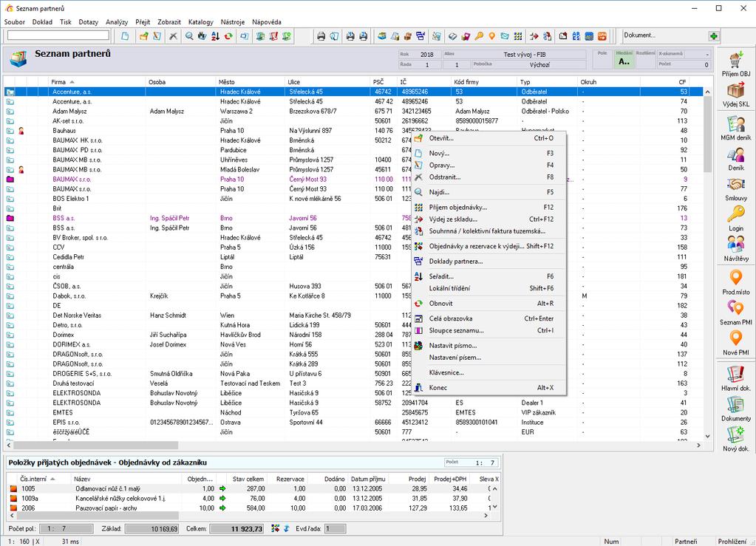Click the Název column header in orders
This screenshot has height=546, width=756.
(x=125, y=479)
